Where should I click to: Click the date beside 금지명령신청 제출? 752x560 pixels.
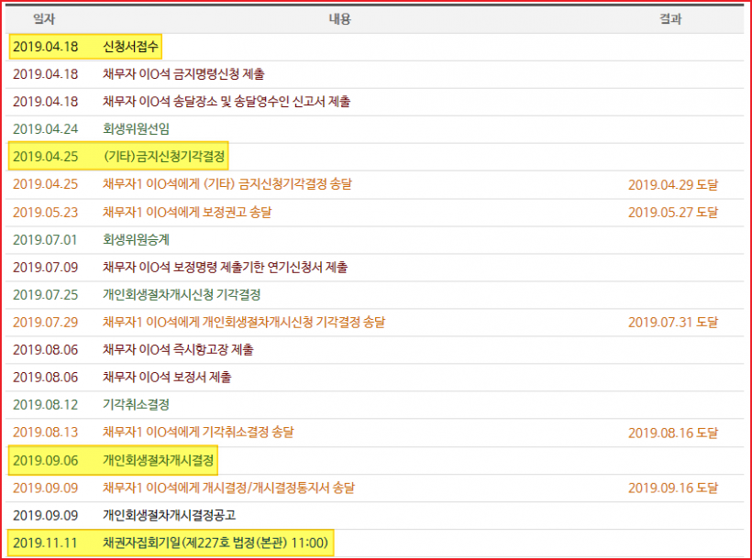point(45,74)
